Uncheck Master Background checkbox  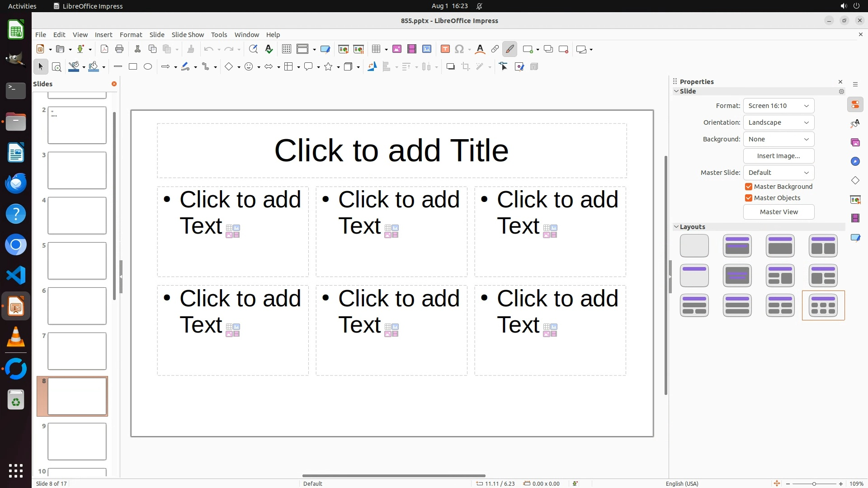[x=749, y=187]
